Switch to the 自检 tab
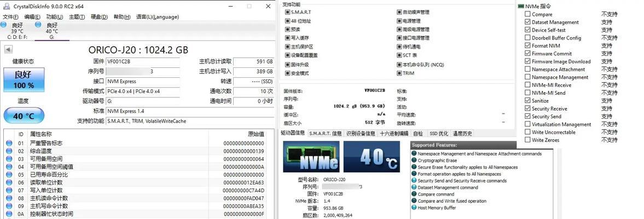The image size is (644, 219). point(418,133)
